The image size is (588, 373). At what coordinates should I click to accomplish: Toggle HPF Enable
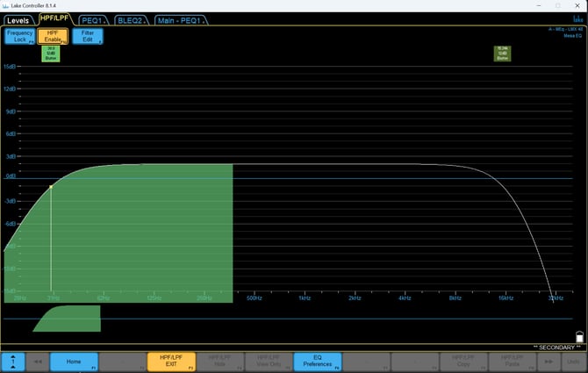tap(52, 36)
